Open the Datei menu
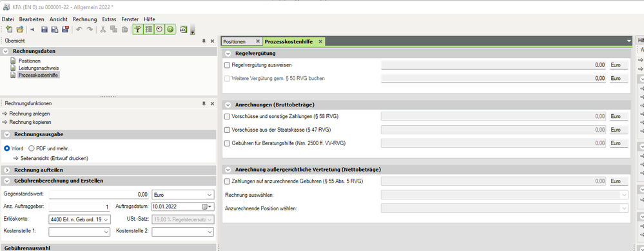 click(x=8, y=19)
